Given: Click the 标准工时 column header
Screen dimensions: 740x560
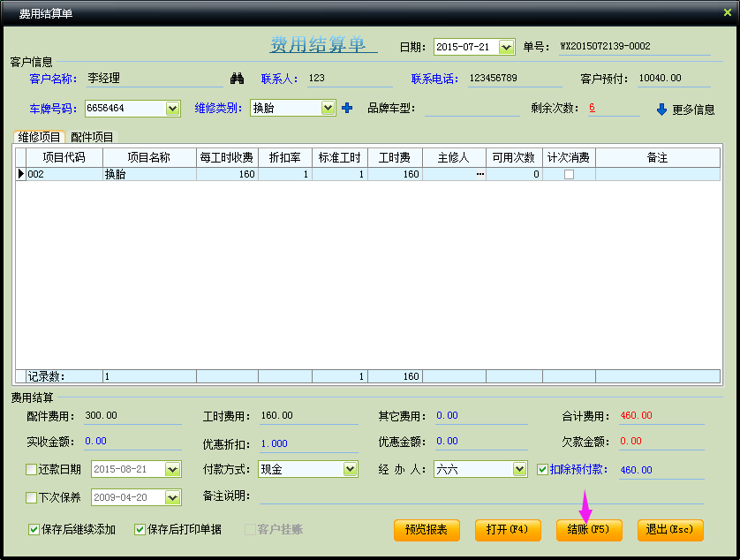Looking at the screenshot, I should click(x=340, y=158).
